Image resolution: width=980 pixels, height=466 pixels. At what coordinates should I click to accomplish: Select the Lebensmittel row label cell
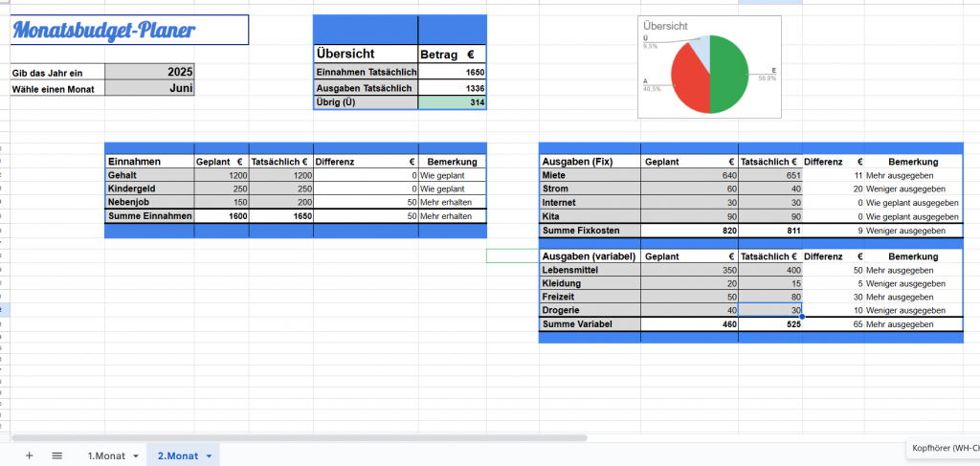tap(590, 271)
